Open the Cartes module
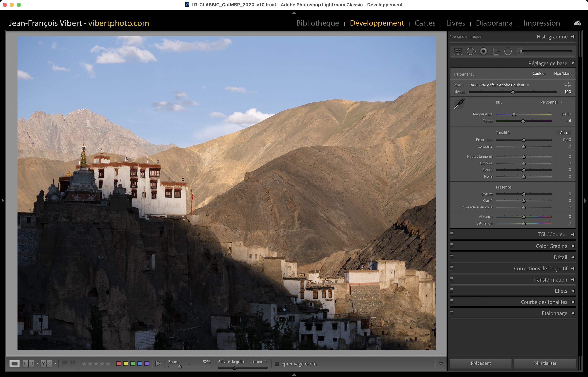 (x=425, y=23)
